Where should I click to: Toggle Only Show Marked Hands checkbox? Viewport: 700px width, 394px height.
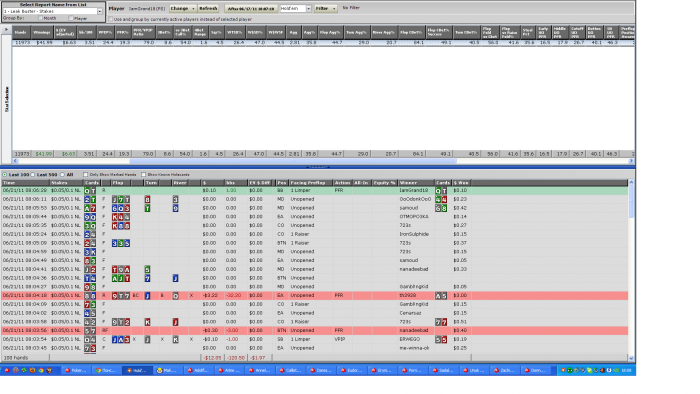click(x=85, y=174)
